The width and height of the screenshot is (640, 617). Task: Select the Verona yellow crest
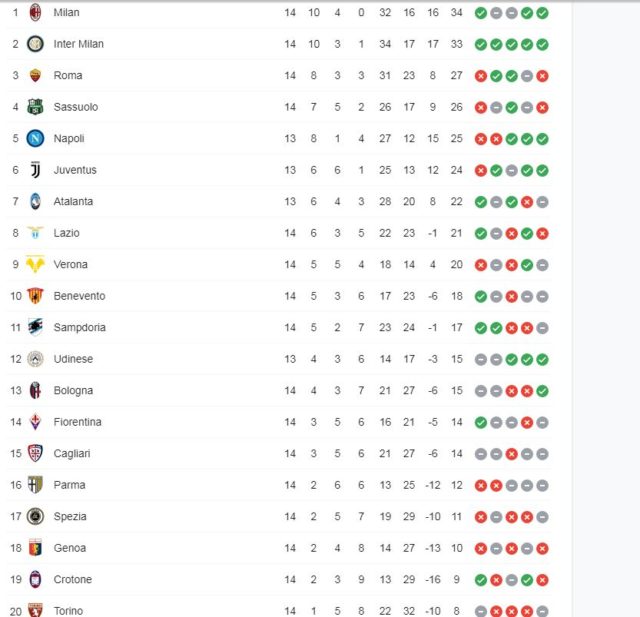click(x=35, y=264)
